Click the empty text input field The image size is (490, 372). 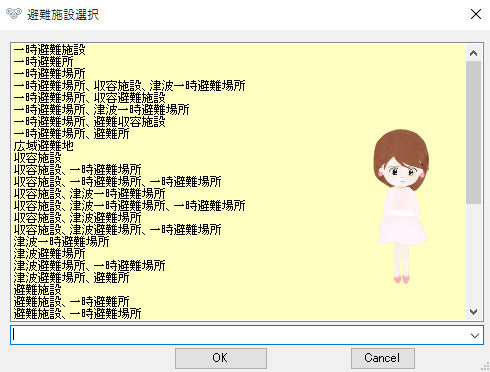coord(239,335)
